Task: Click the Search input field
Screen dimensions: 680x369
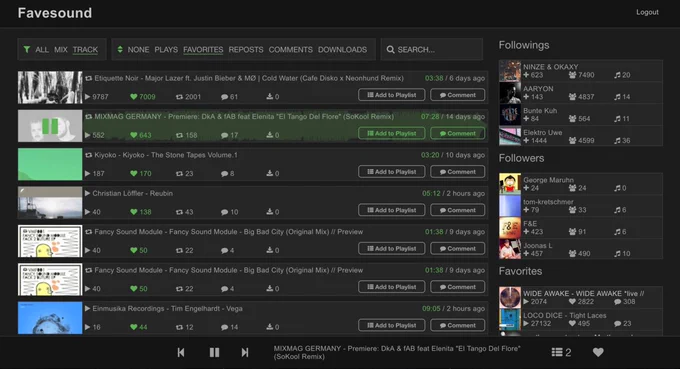Action: (x=432, y=49)
